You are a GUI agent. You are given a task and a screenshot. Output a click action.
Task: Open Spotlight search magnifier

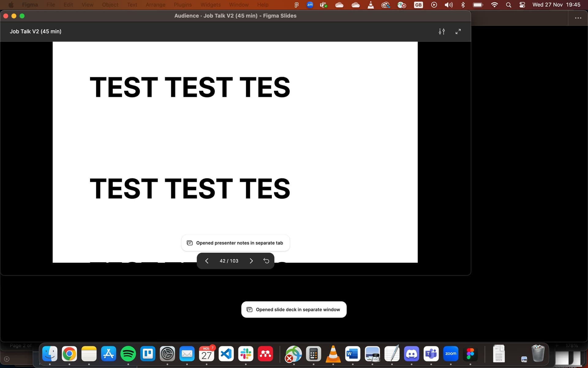509,5
